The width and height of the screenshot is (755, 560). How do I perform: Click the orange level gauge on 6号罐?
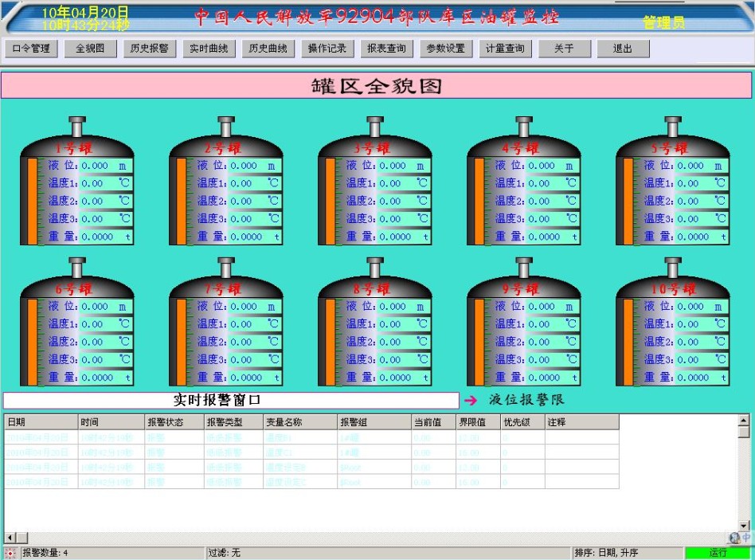(x=33, y=341)
